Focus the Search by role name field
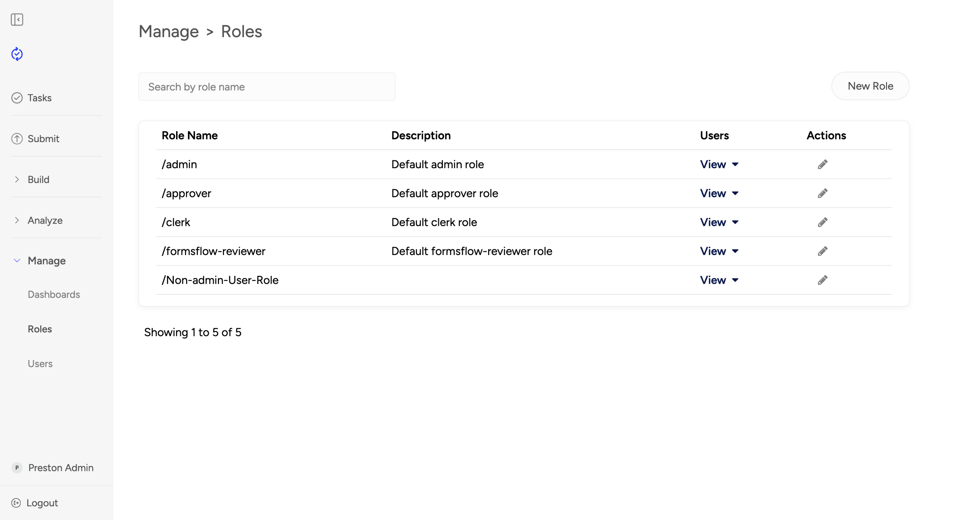The image size is (980, 520). point(266,87)
